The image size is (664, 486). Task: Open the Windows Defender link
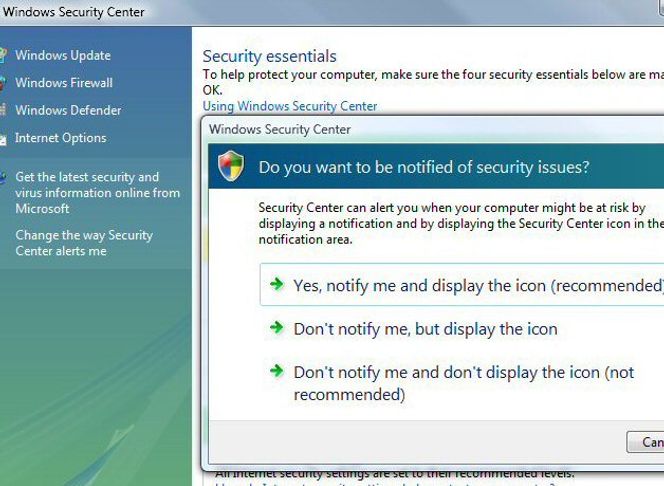coord(68,110)
